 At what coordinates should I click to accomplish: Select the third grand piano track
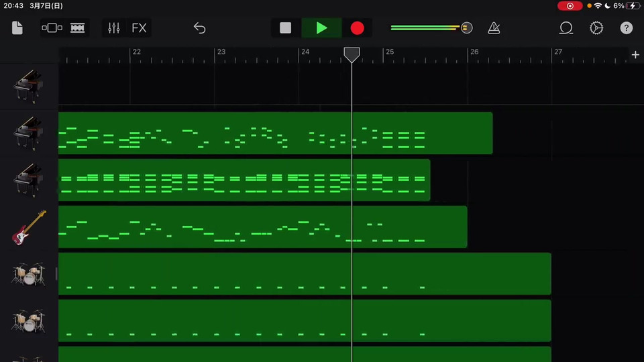[x=28, y=180]
